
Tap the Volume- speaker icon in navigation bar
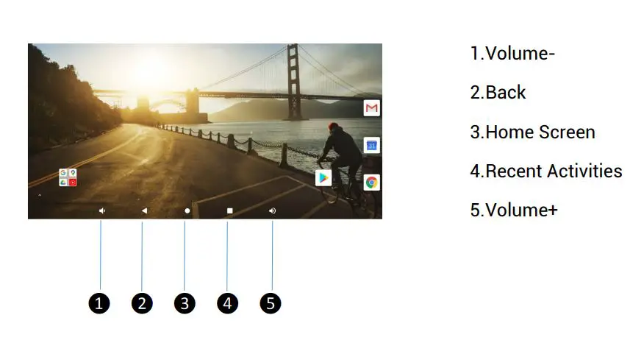pyautogui.click(x=102, y=211)
